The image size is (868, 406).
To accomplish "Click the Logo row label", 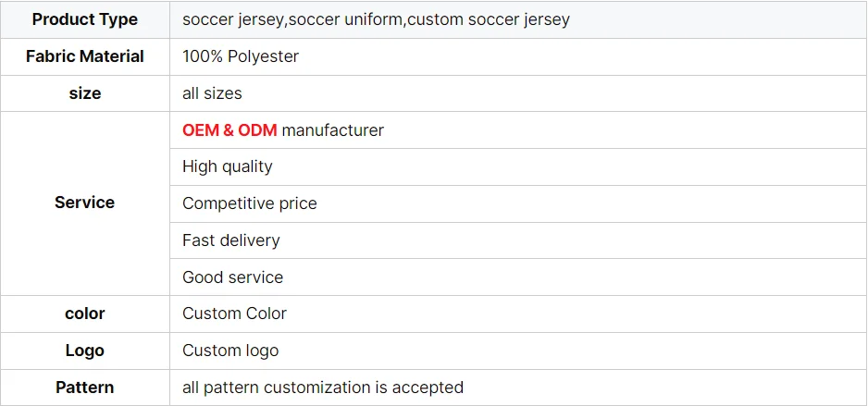I will [x=84, y=351].
